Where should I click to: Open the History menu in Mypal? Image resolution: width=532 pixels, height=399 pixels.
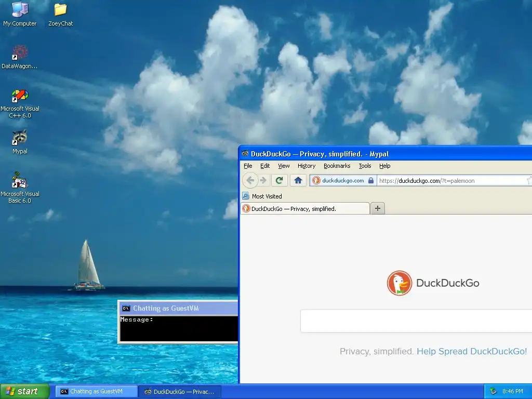pyautogui.click(x=307, y=166)
